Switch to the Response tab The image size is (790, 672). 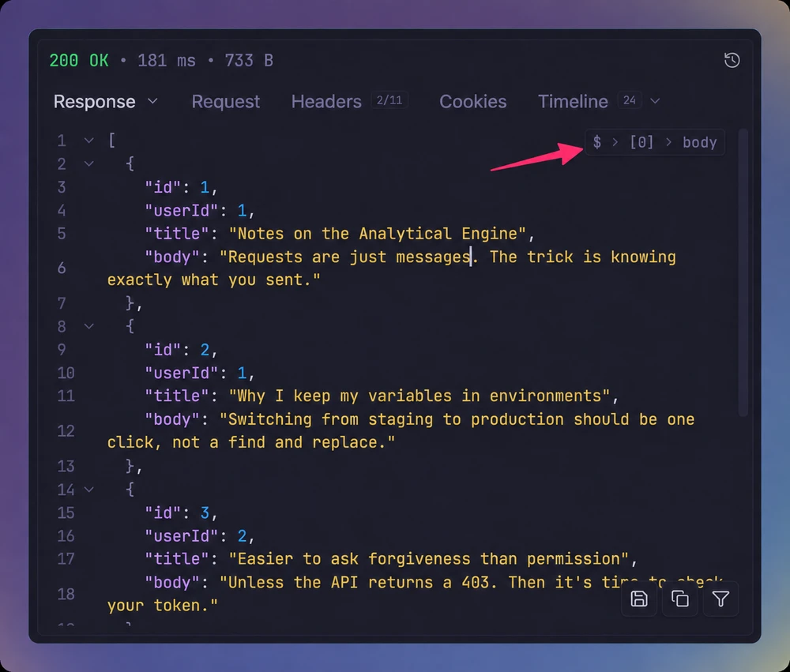tap(94, 101)
